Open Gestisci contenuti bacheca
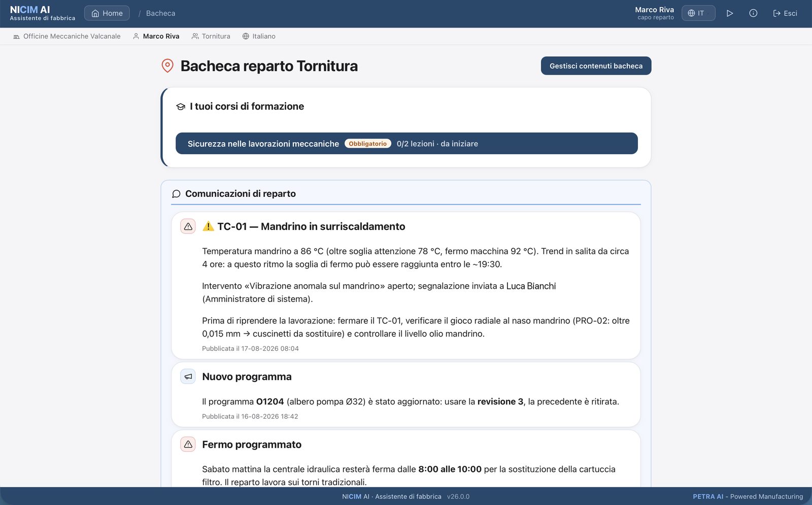The image size is (812, 505). (596, 66)
